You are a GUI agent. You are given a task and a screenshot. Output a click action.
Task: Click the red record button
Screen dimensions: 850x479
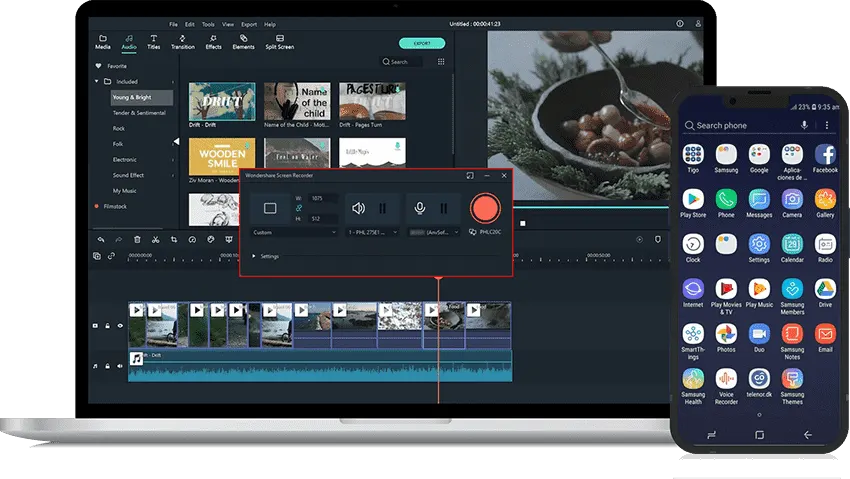(x=485, y=208)
